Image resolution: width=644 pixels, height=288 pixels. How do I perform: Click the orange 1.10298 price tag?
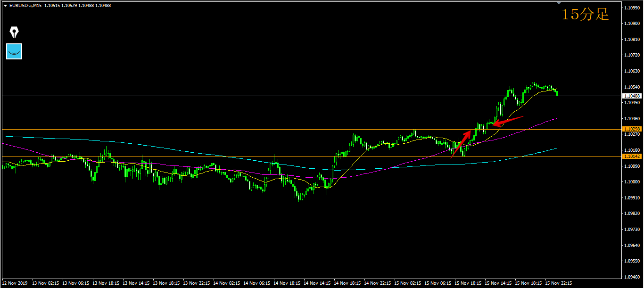pyautogui.click(x=631, y=129)
